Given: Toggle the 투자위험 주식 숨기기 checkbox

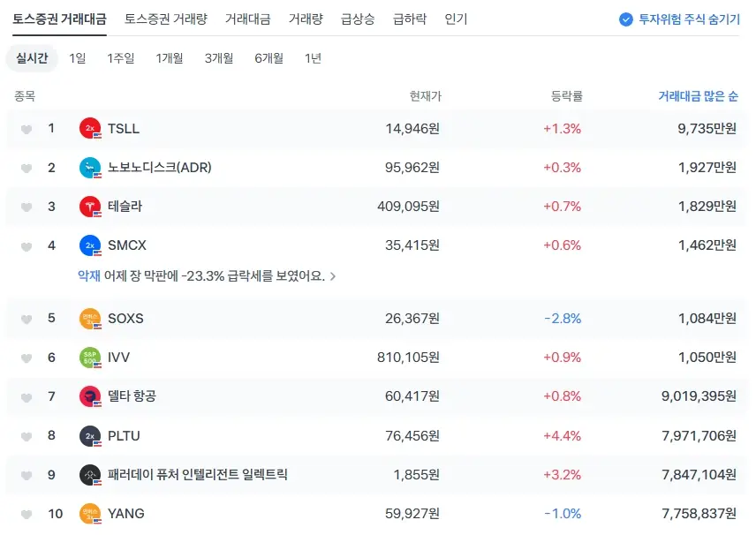Looking at the screenshot, I should (626, 19).
